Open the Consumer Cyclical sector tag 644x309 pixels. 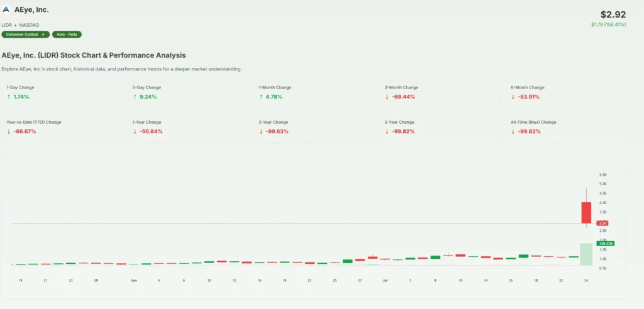[24, 35]
